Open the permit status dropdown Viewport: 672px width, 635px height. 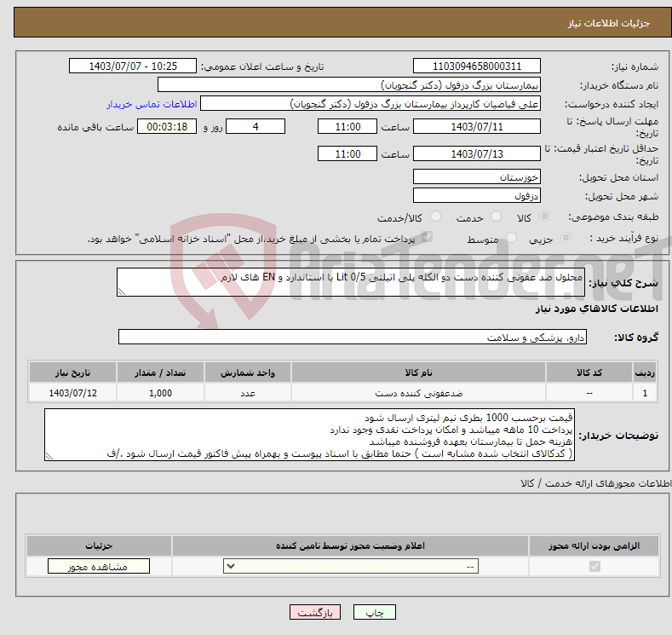point(351,567)
